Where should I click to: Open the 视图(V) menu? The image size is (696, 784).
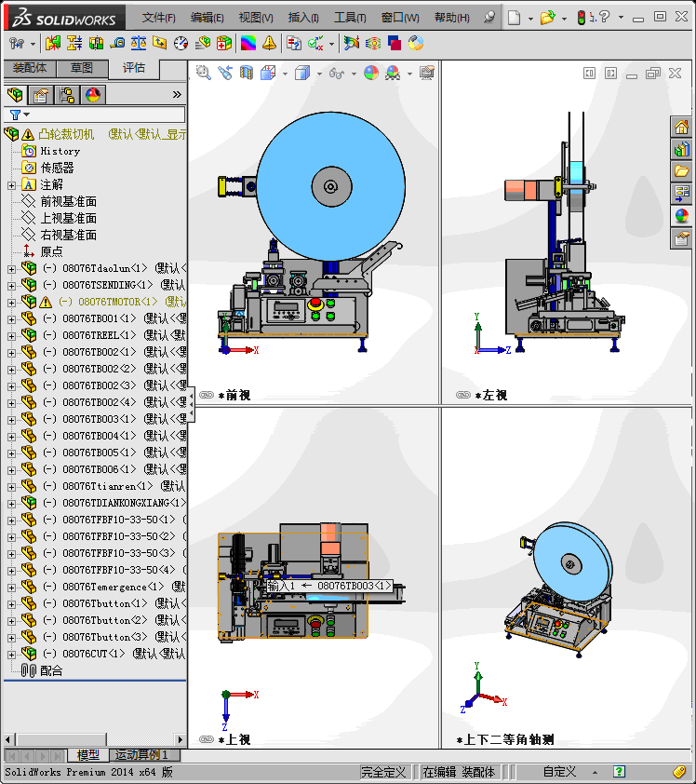(256, 18)
